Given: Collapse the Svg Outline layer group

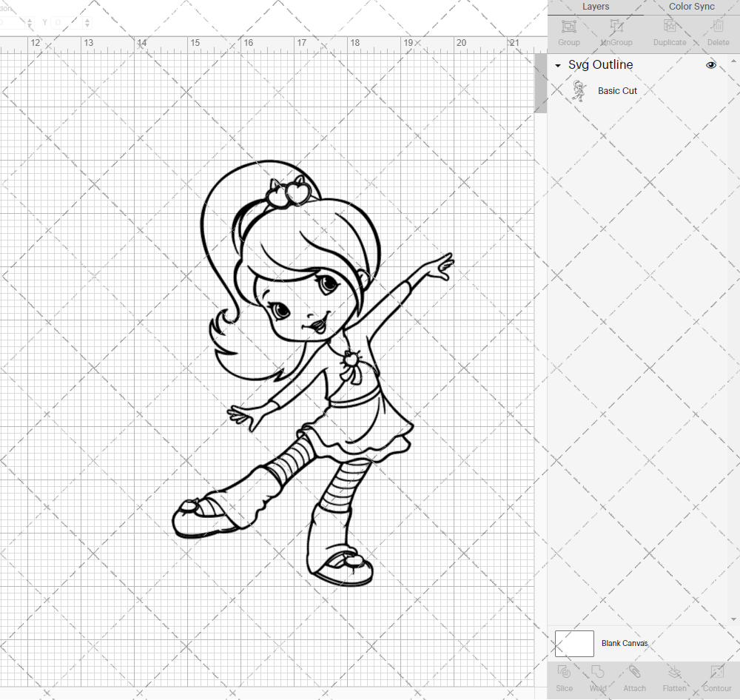Looking at the screenshot, I should click(x=558, y=66).
